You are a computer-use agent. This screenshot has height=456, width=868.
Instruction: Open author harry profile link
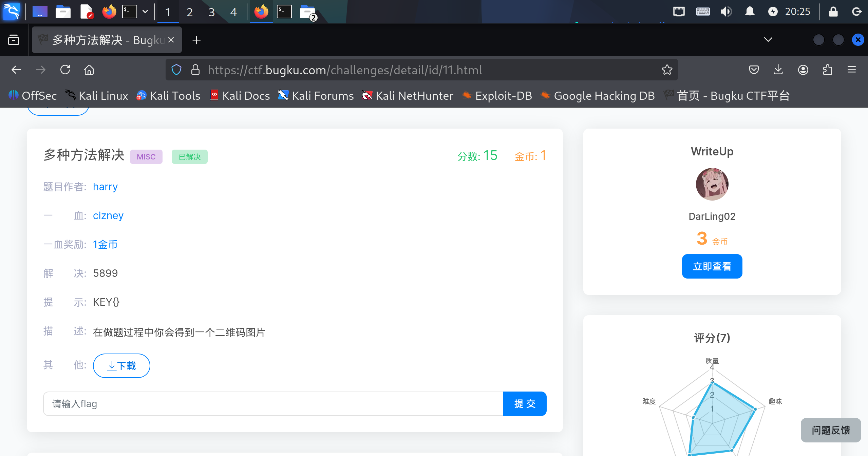point(105,187)
